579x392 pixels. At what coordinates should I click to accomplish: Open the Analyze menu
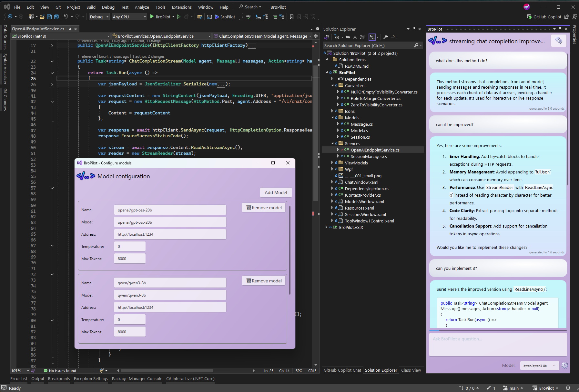142,7
